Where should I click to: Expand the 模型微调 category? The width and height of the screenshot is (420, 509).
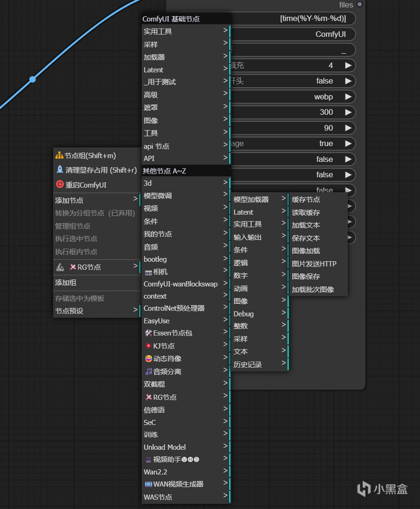coord(186,196)
